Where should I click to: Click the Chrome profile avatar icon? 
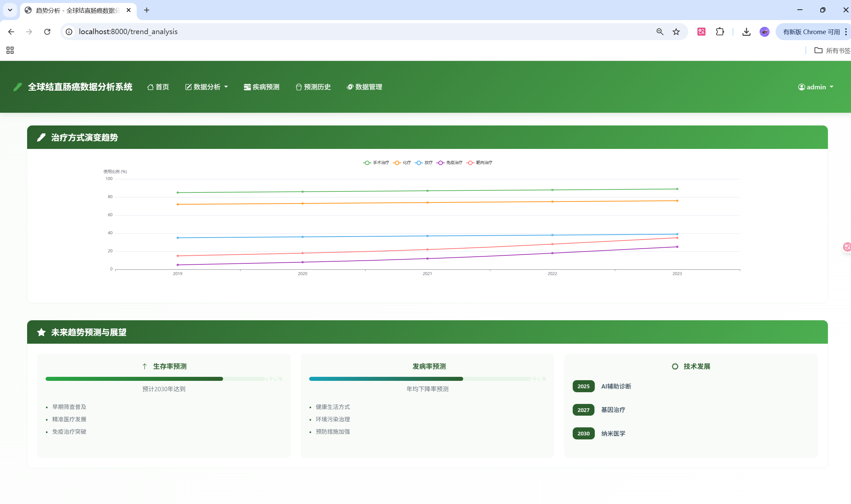pos(764,31)
